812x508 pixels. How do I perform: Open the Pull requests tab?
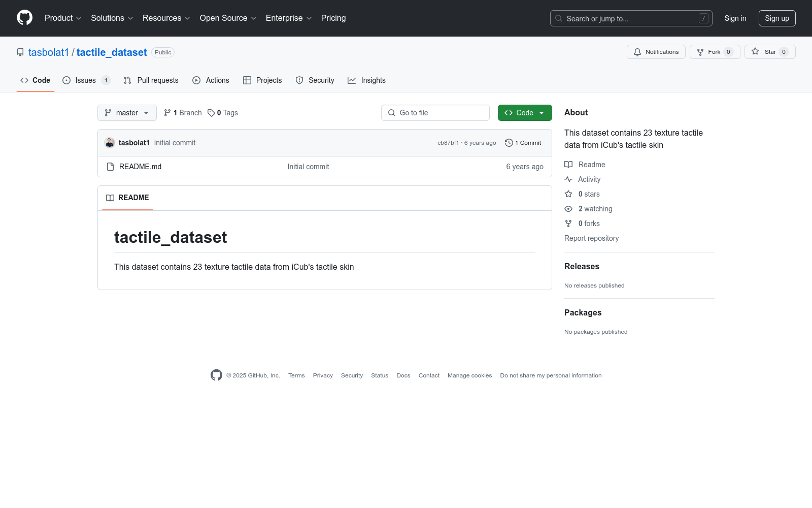click(x=151, y=80)
